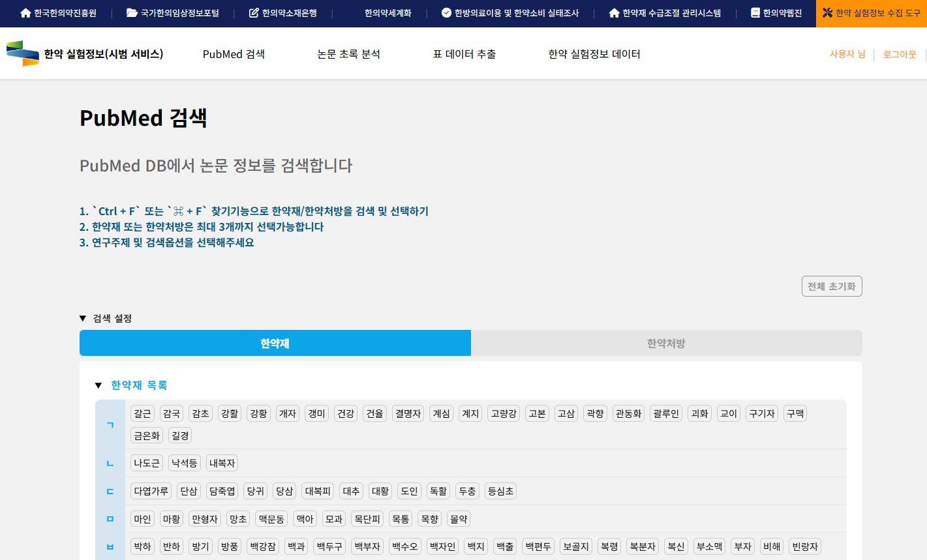Select the herb 등심초
Viewport: 927px width, 560px height.
pos(500,491)
